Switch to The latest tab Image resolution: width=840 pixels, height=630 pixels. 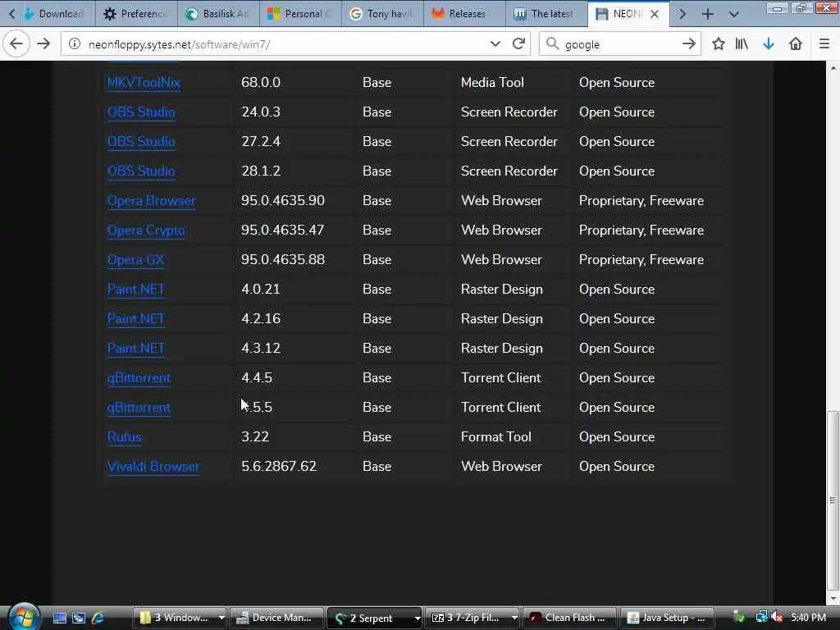pyautogui.click(x=546, y=14)
